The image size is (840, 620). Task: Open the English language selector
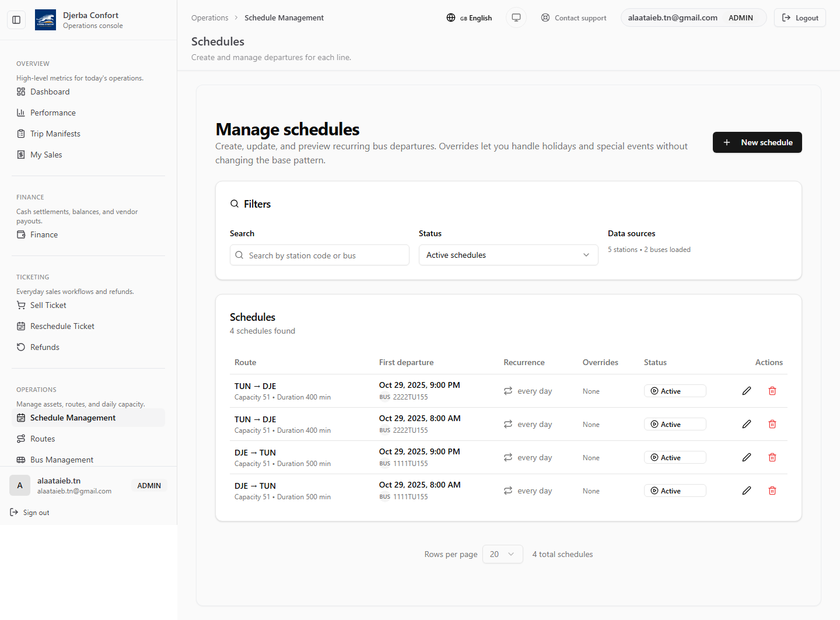coord(469,17)
